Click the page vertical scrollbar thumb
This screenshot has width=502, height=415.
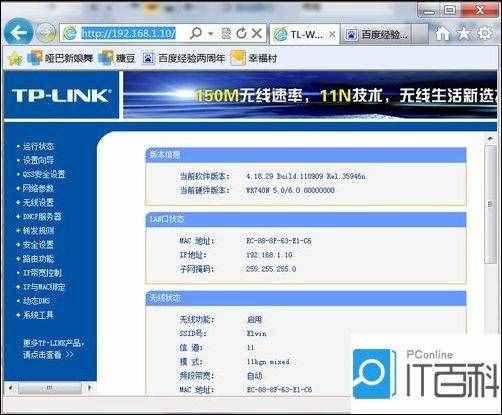pyautogui.click(x=490, y=204)
